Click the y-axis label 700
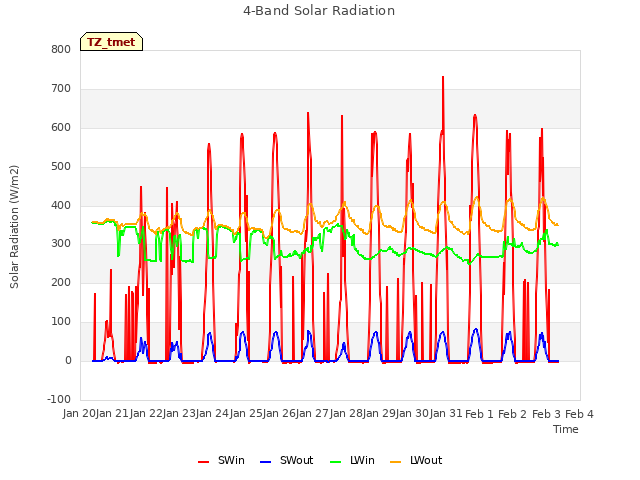 coord(61,89)
